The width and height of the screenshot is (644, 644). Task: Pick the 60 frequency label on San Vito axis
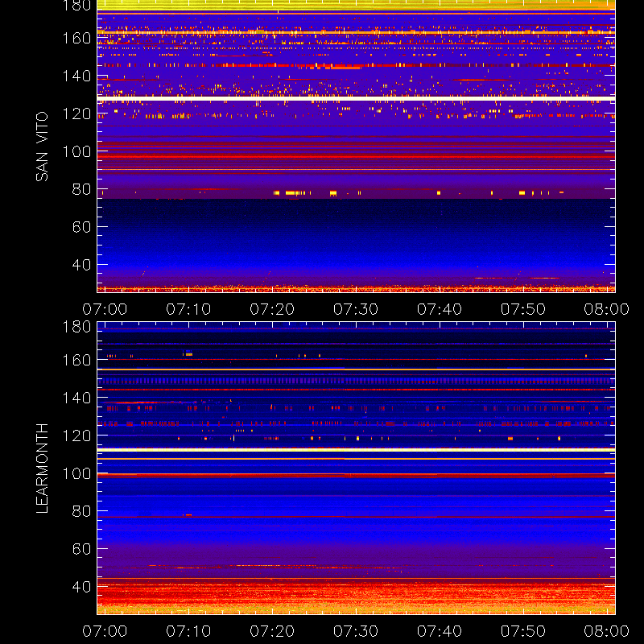[x=81, y=227]
